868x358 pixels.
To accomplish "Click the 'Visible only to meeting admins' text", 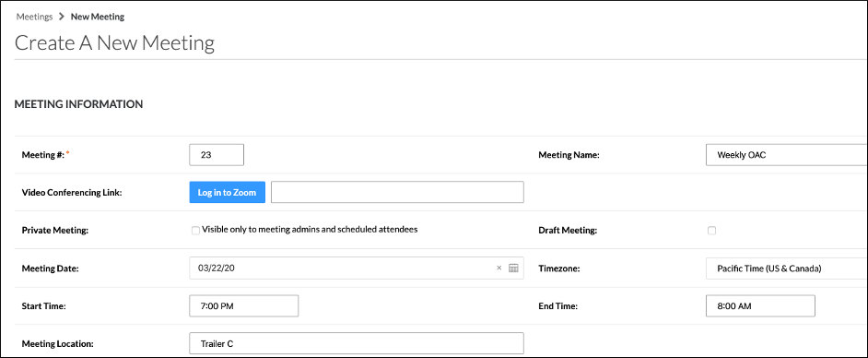I will [x=310, y=229].
